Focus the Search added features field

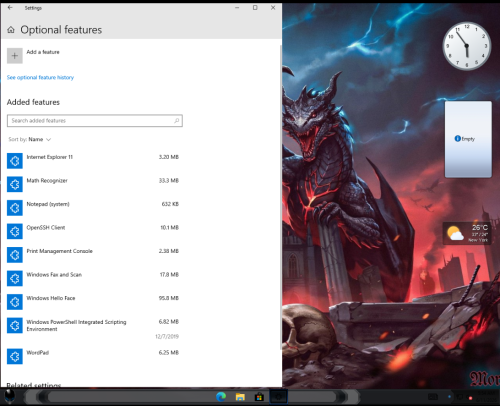coord(95,121)
